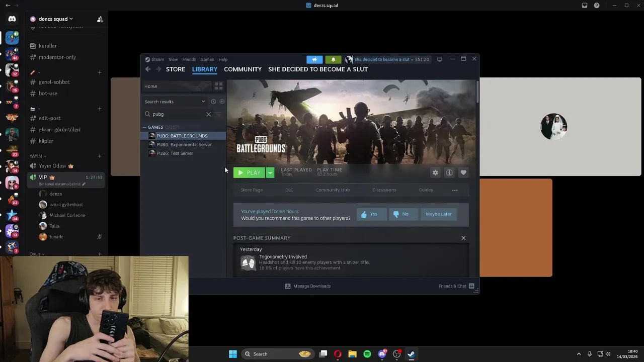Open Spotify from the taskbar
The image size is (644, 362).
(367, 354)
